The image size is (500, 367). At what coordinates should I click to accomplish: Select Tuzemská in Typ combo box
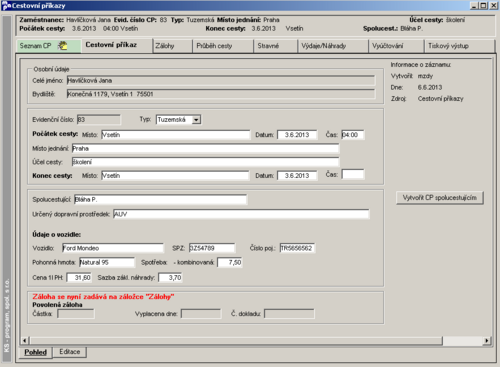tap(178, 120)
